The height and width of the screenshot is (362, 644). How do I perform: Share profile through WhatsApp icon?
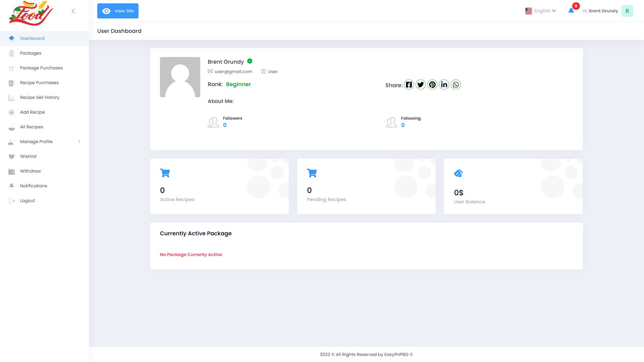456,84
